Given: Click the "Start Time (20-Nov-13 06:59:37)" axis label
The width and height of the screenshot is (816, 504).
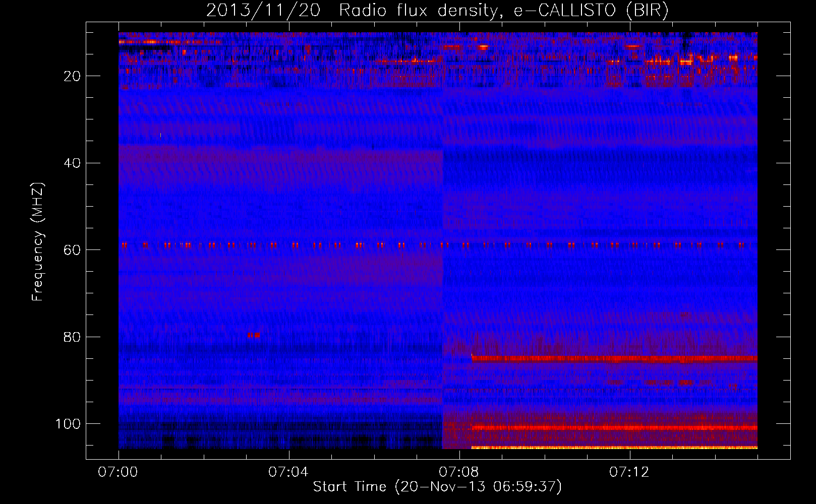Looking at the screenshot, I should (437, 487).
